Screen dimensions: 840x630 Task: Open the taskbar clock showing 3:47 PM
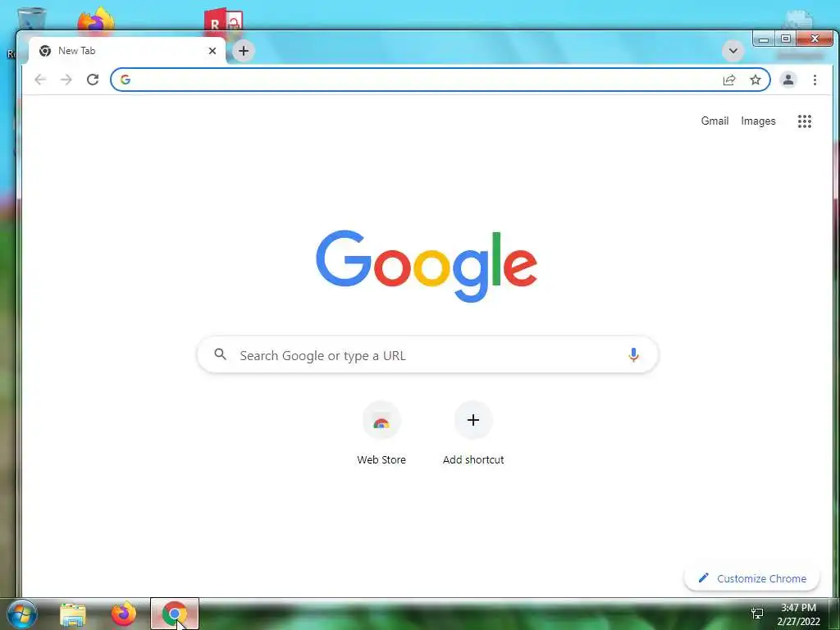798,614
